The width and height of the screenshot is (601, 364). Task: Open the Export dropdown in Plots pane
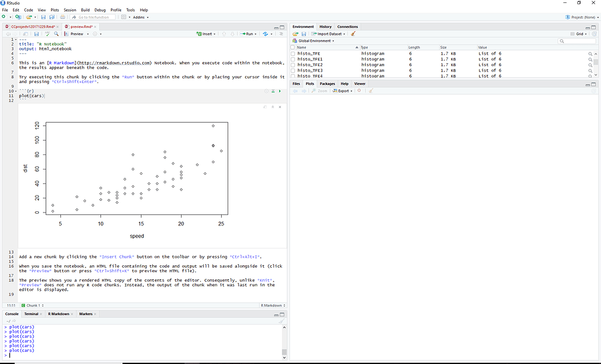pyautogui.click(x=342, y=91)
